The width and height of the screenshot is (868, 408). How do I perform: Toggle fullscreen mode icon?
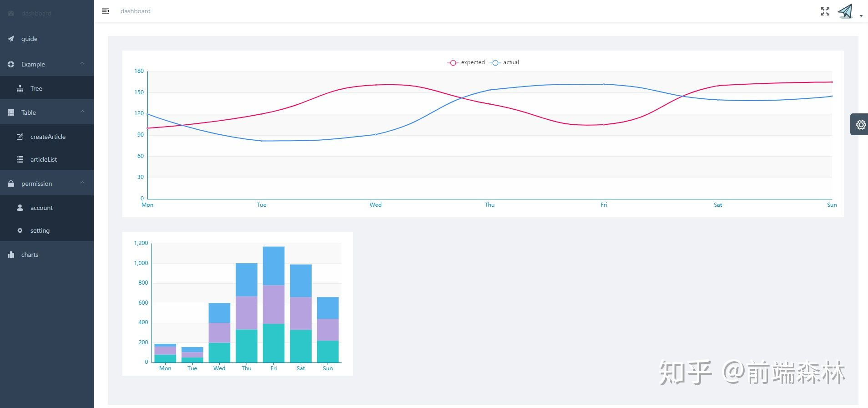[x=825, y=11]
